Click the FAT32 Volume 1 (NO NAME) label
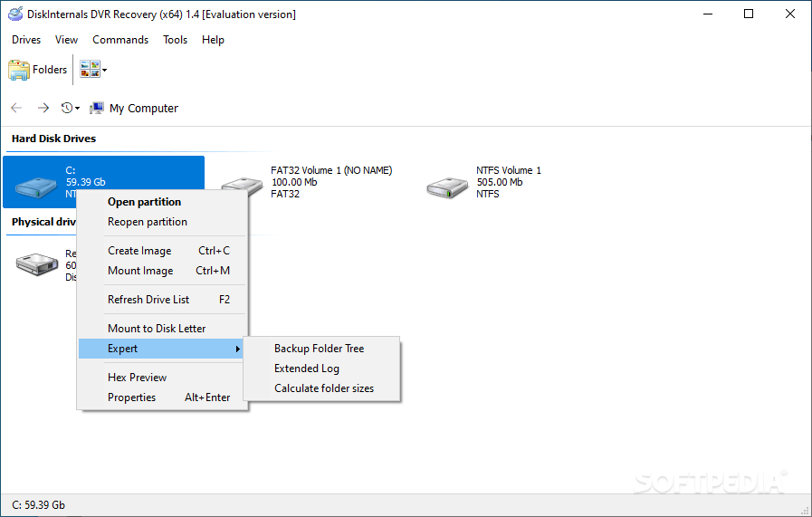 point(331,170)
